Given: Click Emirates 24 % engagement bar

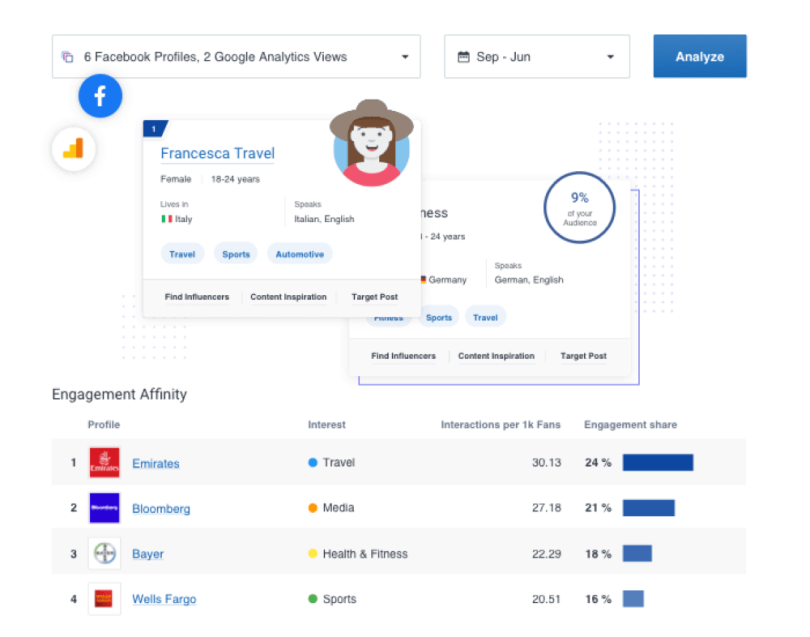Looking at the screenshot, I should coord(658,462).
